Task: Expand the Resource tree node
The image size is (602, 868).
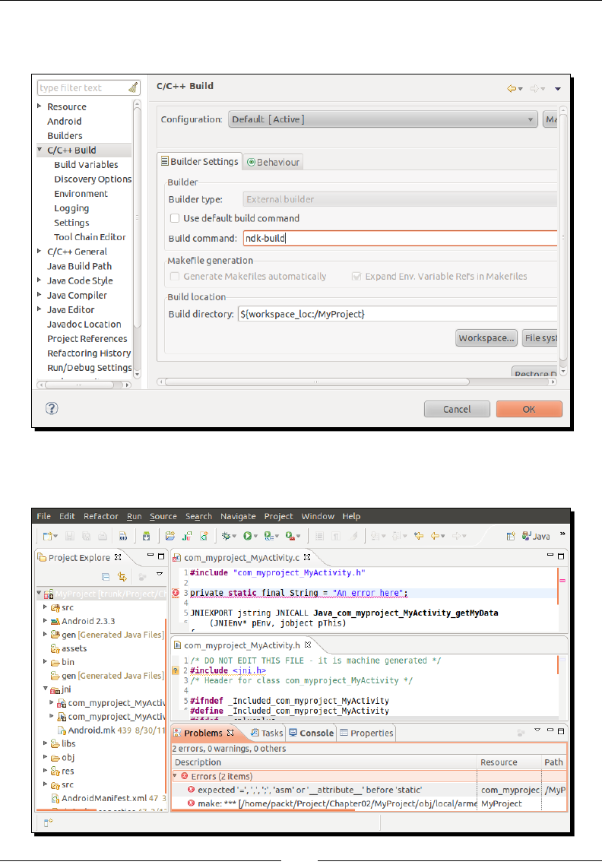Action: [40, 106]
